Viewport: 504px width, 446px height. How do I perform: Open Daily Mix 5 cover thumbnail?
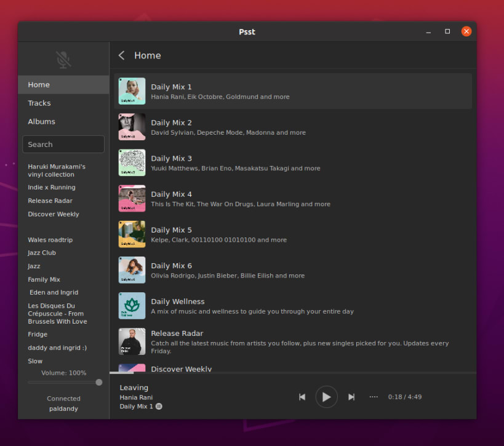pyautogui.click(x=132, y=234)
